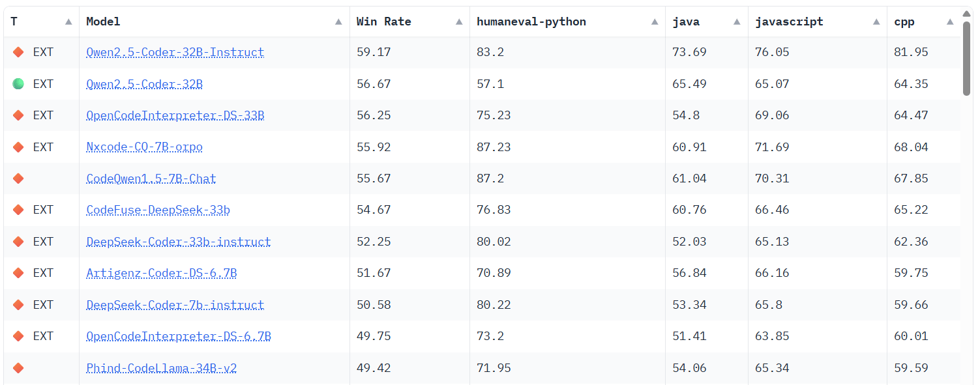Select the diamond icon beside OpenCodeInterpreter-DS-33B
Image resolution: width=980 pixels, height=385 pixels.
[18, 115]
